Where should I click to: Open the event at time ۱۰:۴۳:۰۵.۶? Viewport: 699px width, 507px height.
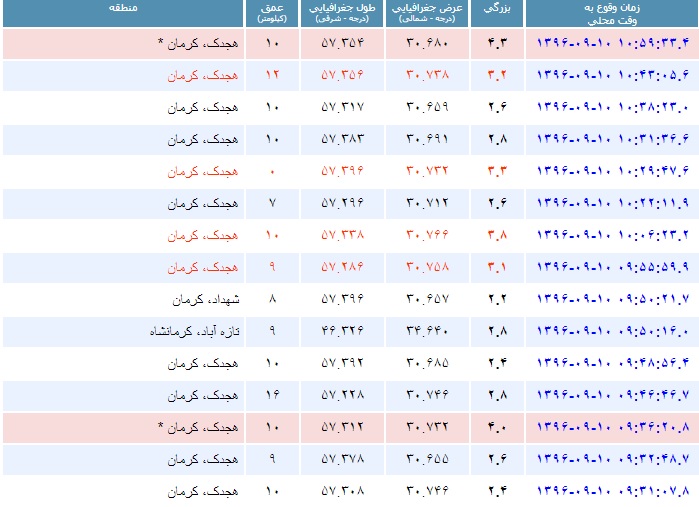[x=613, y=75]
